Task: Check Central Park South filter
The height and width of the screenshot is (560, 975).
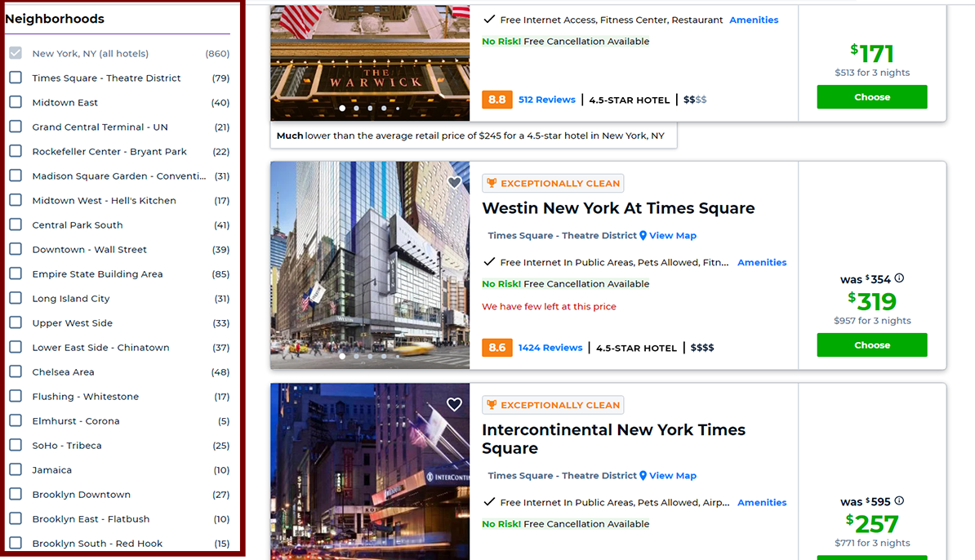Action: (16, 224)
